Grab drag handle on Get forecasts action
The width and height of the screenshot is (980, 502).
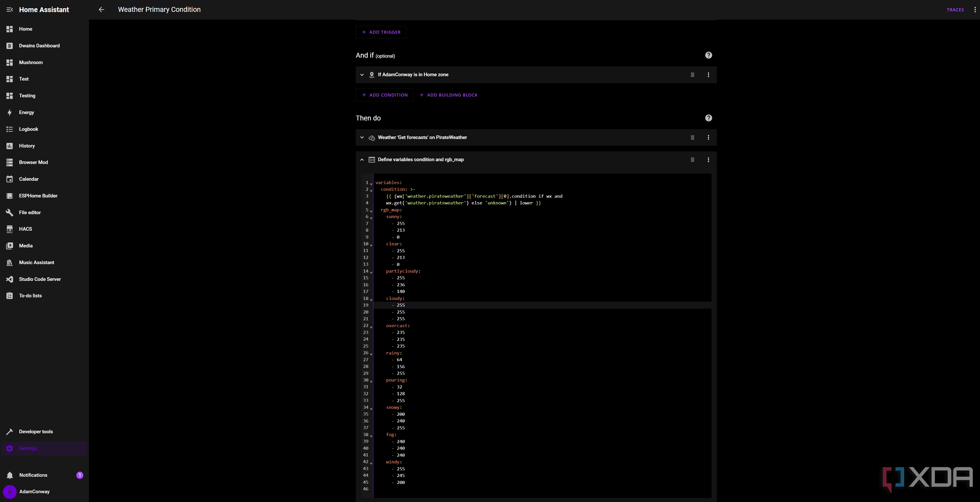click(692, 137)
